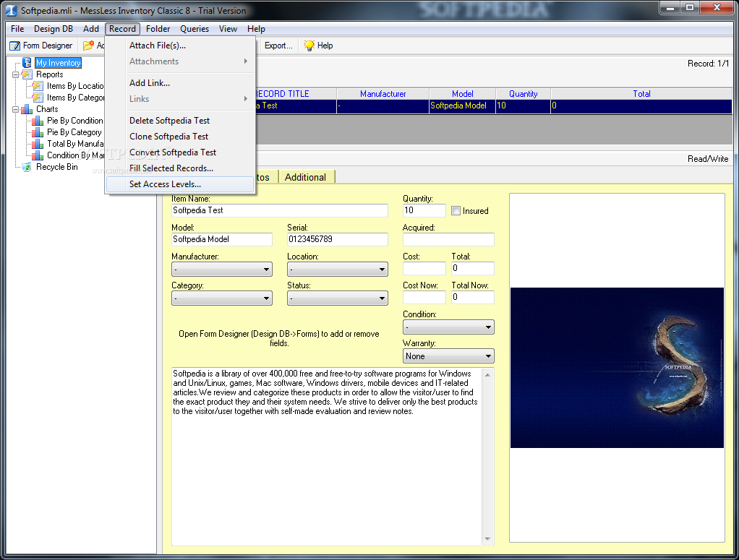739x560 pixels.
Task: Click the Help lightbulb icon
Action: tap(309, 46)
